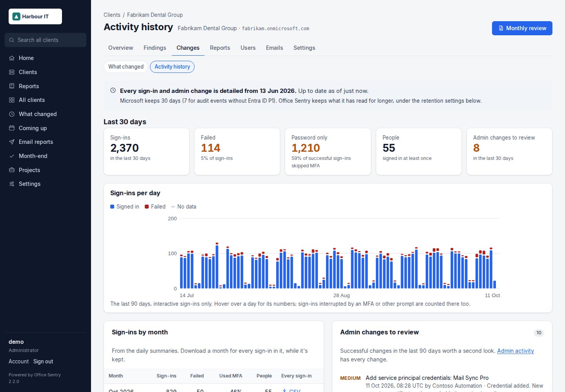Open the Account link
The height and width of the screenshot is (392, 565).
click(x=18, y=361)
